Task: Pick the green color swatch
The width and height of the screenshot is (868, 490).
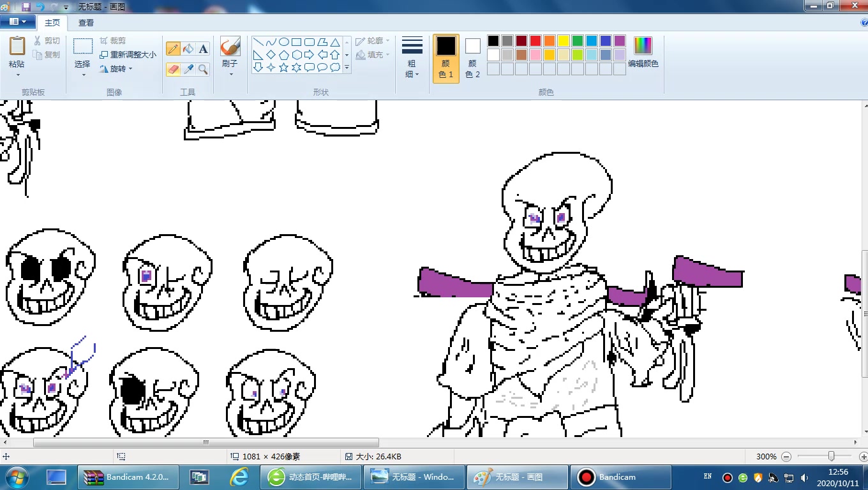Action: pos(578,41)
